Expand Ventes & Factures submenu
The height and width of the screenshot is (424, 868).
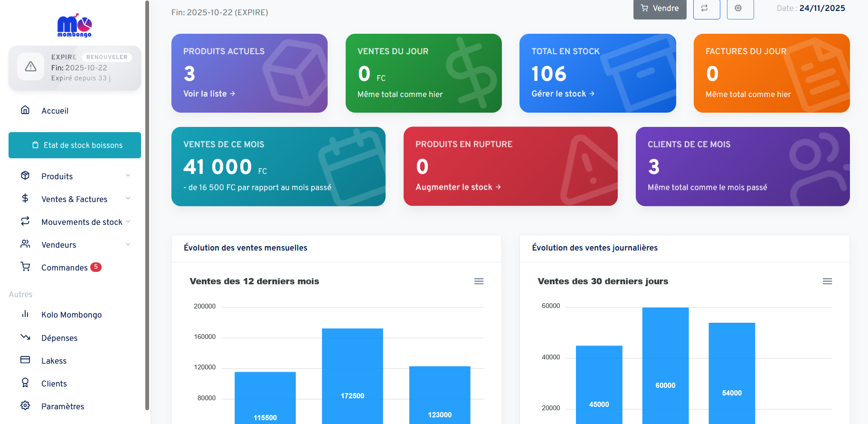coord(128,199)
